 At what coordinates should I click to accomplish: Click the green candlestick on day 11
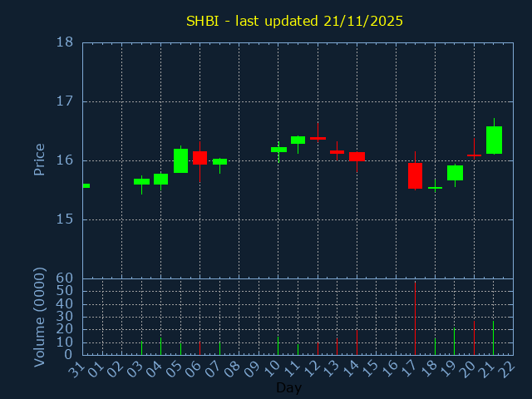pos(298,140)
